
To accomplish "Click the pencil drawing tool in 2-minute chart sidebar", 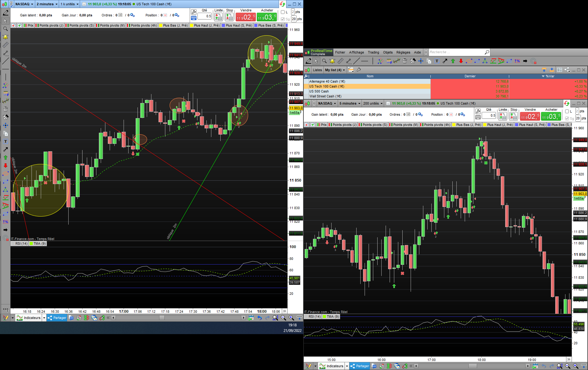I will click(x=6, y=13).
